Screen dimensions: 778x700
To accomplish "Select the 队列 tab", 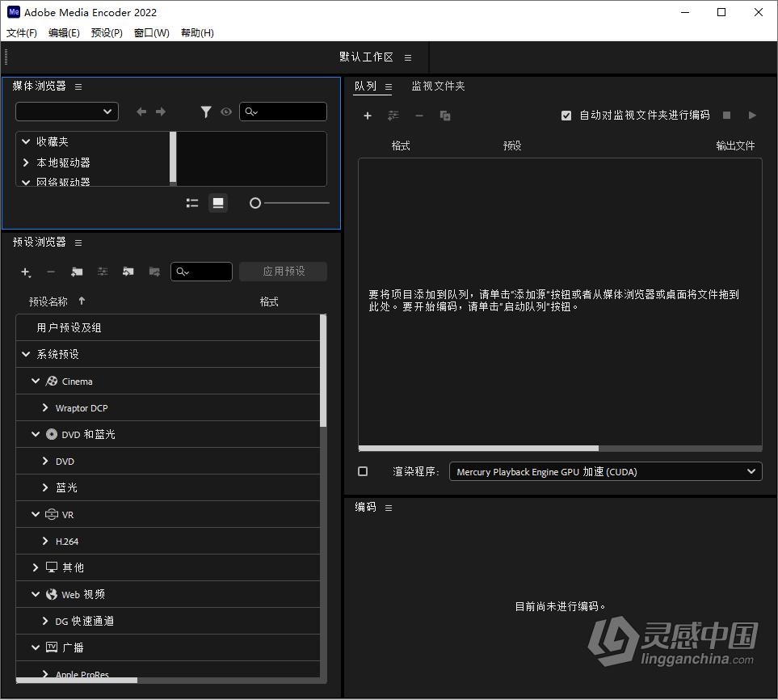I will 365,86.
